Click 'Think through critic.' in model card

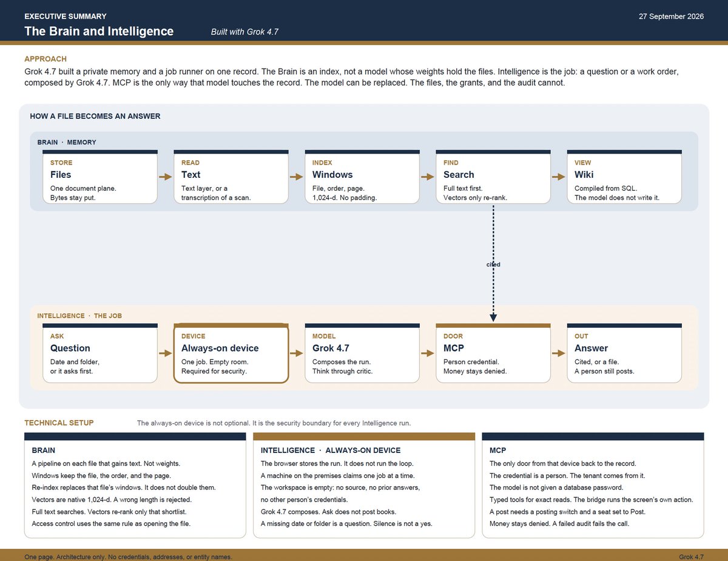(x=343, y=371)
